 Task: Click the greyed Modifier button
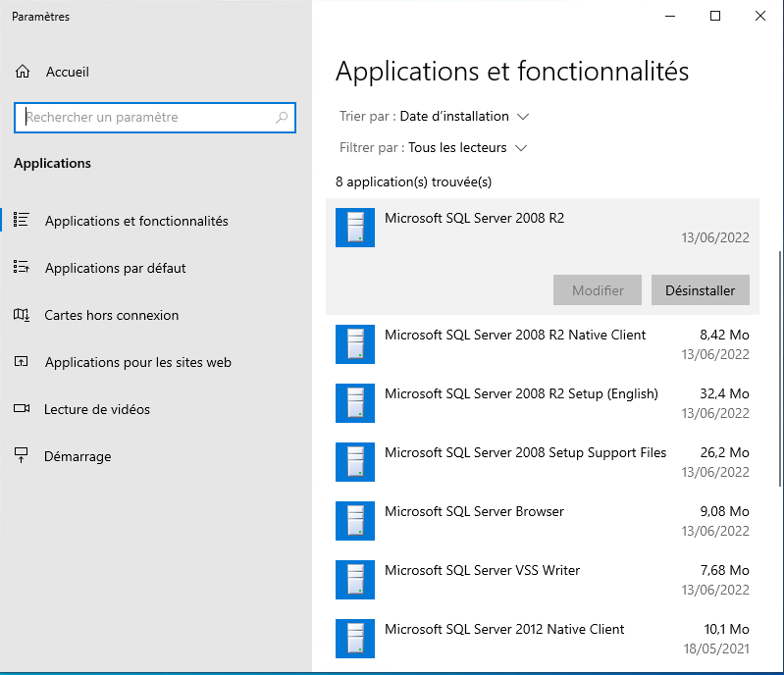pos(598,290)
